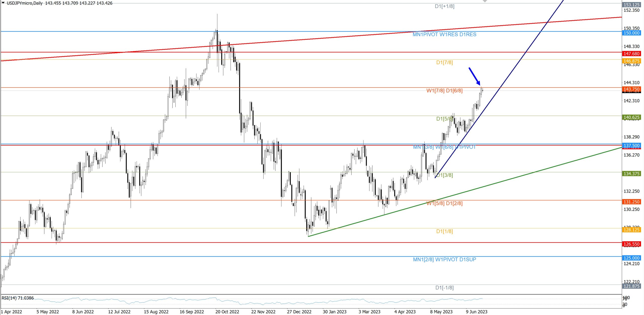Expand the USDJPYmicro chart dropdown triangle
644x315 pixels.
coord(3,3)
